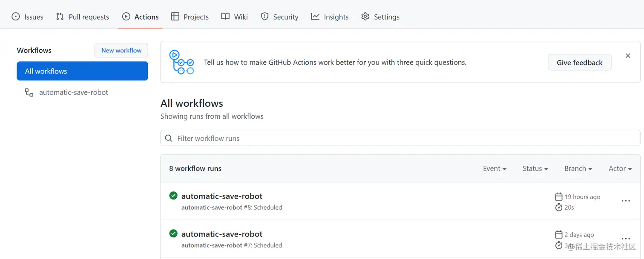Click calendar icon next to 19 hours ago
This screenshot has width=644, height=259.
point(559,196)
